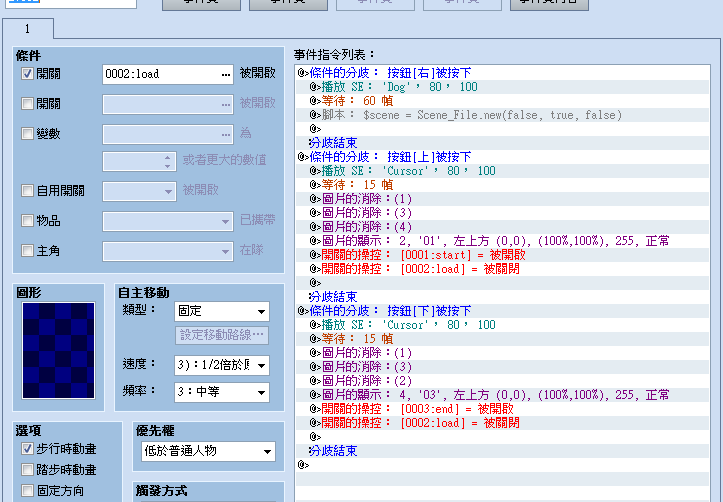Toggle the 步行時動畫 option checkbox
Screen dimensions: 723x502
(27, 449)
